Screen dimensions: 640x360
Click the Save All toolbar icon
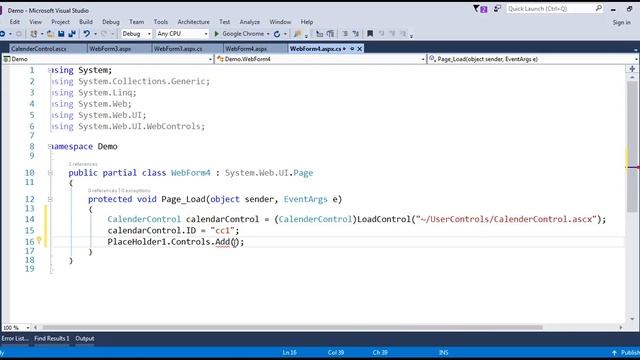(x=72, y=34)
